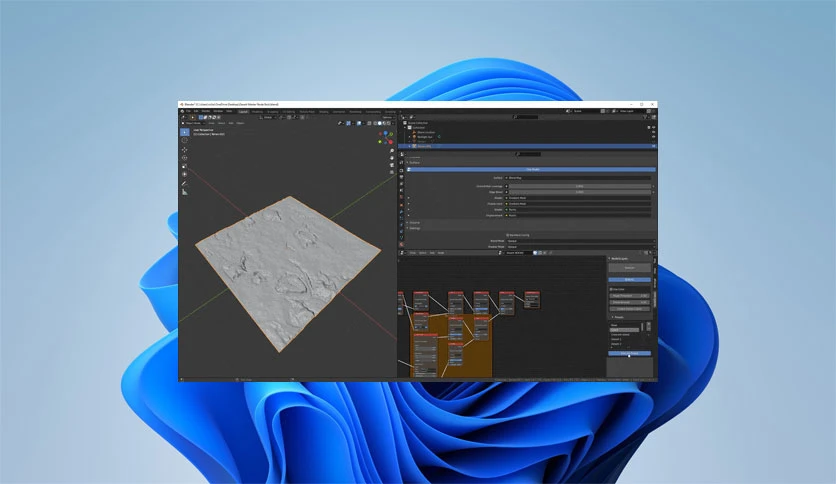Toggle checkbox above sliders in node sidebar
This screenshot has width=836, height=484.
coord(611,289)
